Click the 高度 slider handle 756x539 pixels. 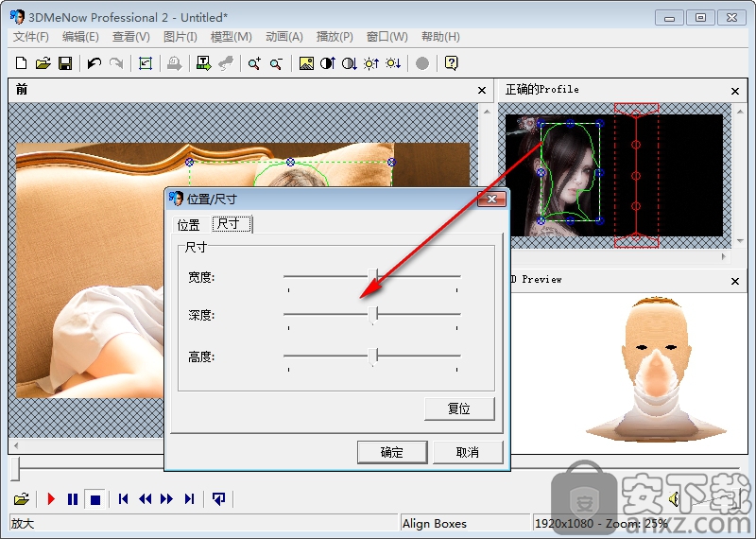372,357
